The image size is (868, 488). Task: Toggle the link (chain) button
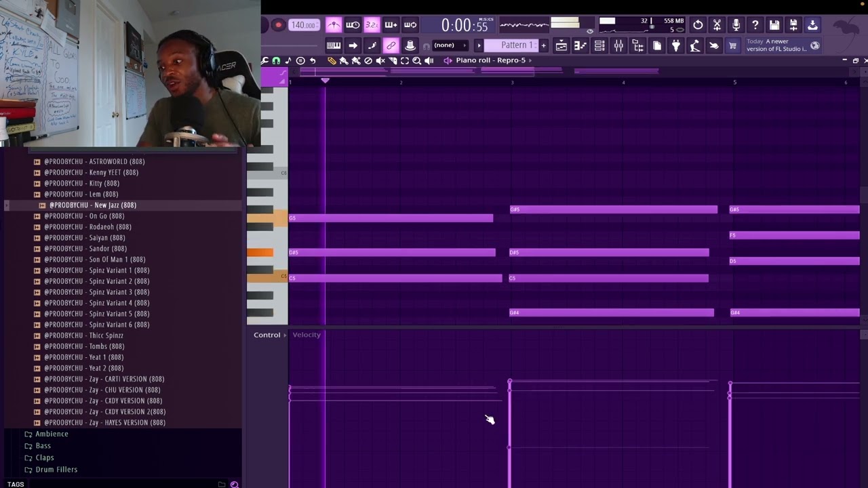tap(391, 45)
